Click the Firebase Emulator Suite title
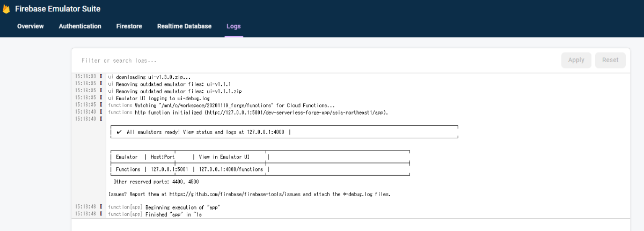The height and width of the screenshot is (231, 644). point(58,9)
